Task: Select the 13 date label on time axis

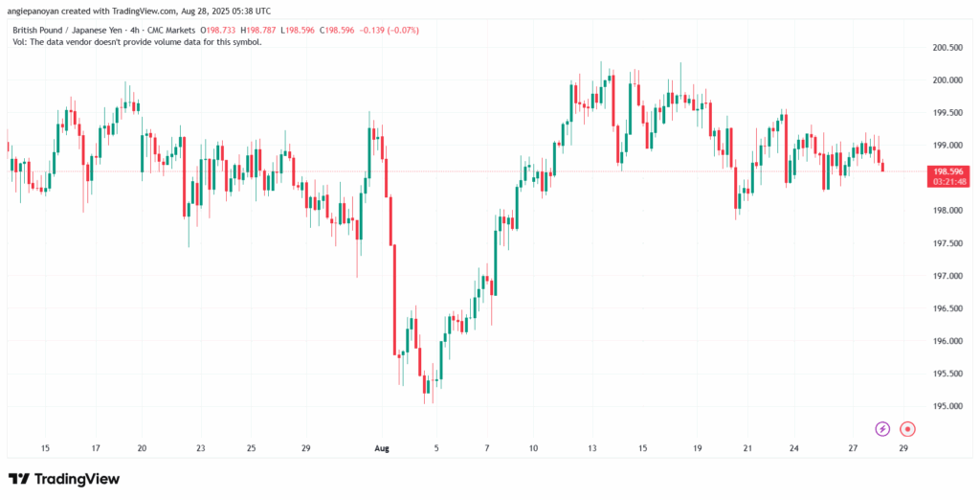Action: [x=591, y=448]
